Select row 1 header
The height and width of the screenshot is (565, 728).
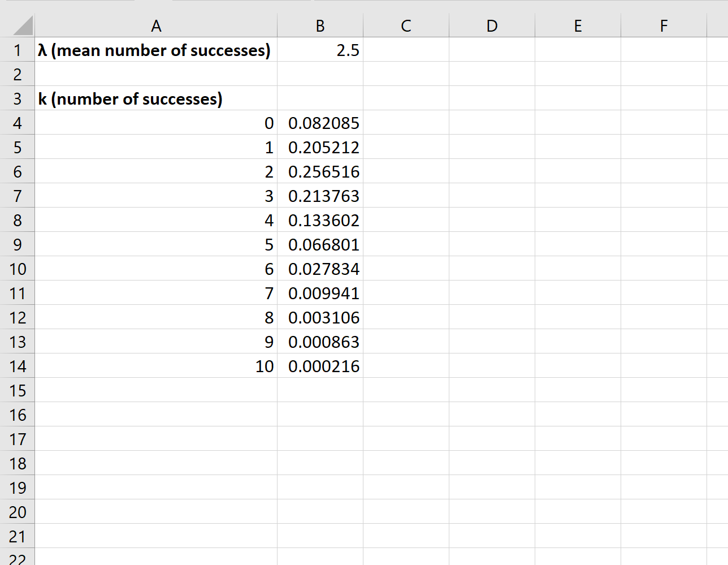(18, 50)
